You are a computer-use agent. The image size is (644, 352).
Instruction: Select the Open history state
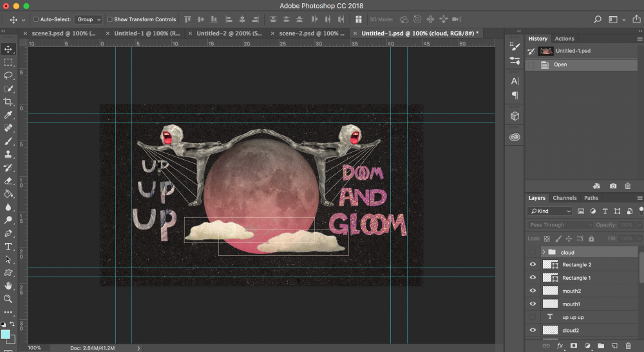click(582, 64)
